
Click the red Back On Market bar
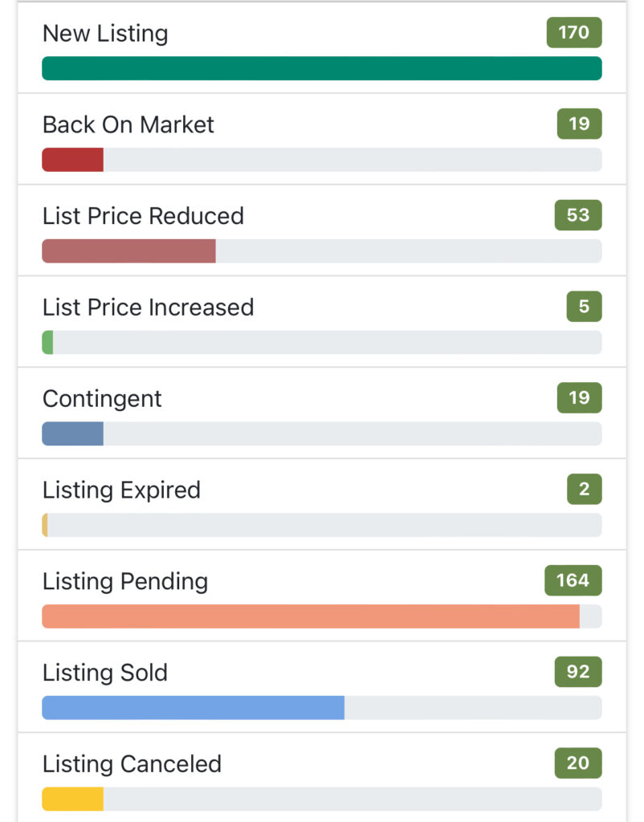tap(73, 160)
